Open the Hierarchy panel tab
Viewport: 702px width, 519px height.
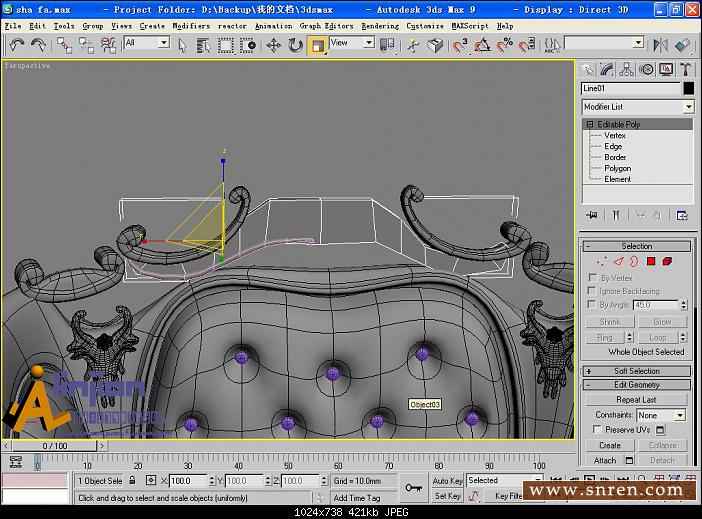[x=626, y=69]
